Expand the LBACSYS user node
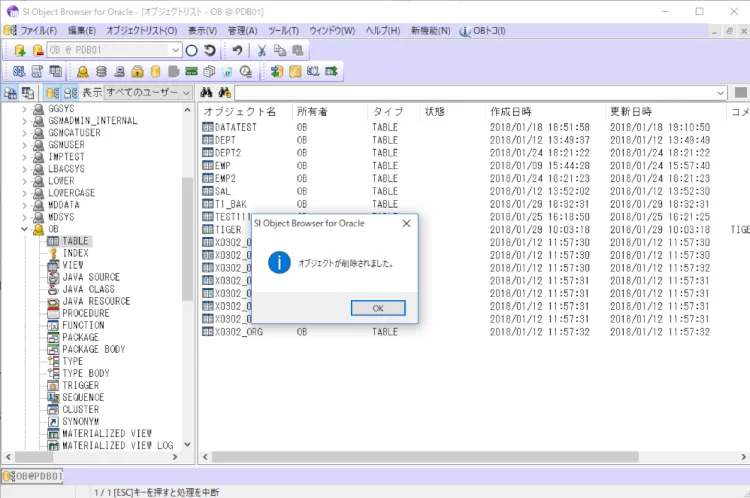This screenshot has height=498, width=750. click(24, 169)
